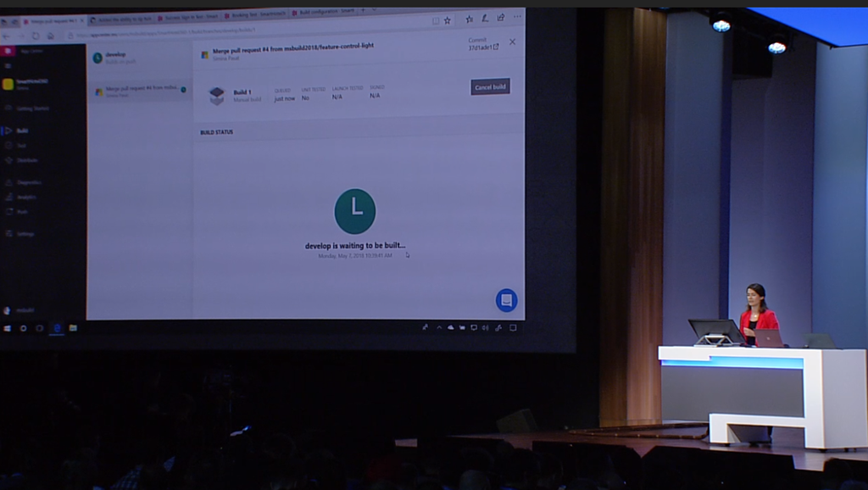Open the volume tray control
Image resolution: width=868 pixels, height=490 pixels.
click(x=486, y=328)
